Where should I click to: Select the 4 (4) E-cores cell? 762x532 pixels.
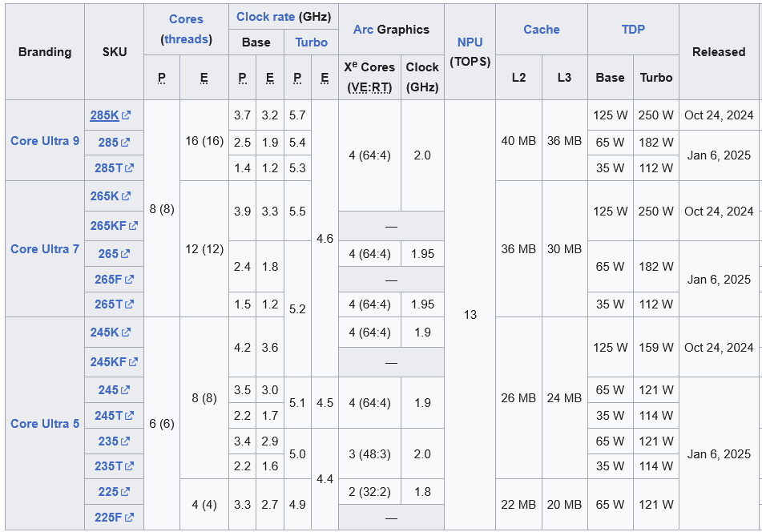pyautogui.click(x=204, y=505)
